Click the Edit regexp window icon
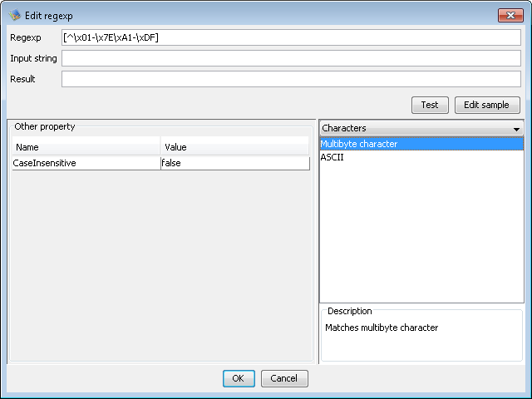This screenshot has height=399, width=532. pyautogui.click(x=13, y=14)
